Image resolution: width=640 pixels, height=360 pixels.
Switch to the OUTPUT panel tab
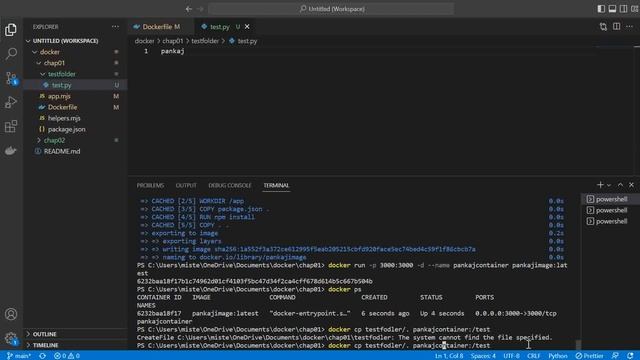[186, 185]
